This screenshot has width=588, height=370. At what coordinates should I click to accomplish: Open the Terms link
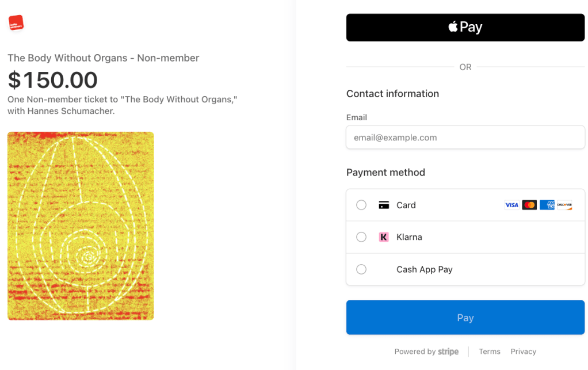[x=490, y=352]
